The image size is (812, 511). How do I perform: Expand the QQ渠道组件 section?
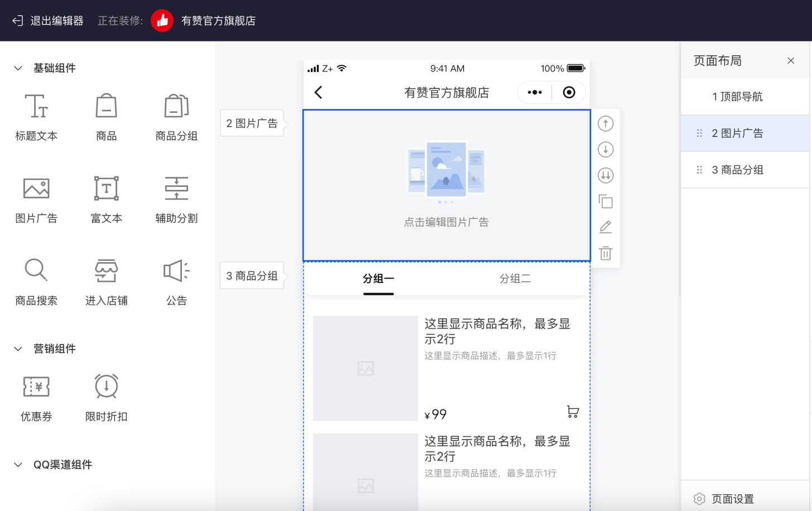[x=18, y=465]
